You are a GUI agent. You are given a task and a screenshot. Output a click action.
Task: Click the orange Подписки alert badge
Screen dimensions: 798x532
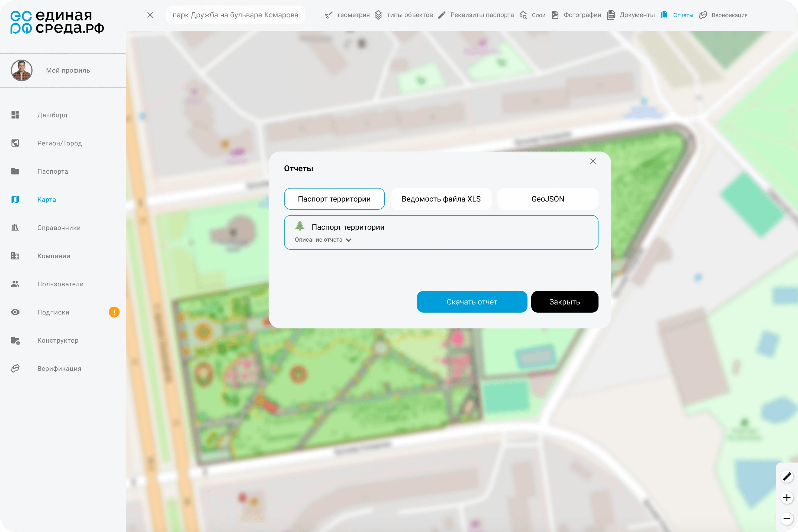pos(114,312)
